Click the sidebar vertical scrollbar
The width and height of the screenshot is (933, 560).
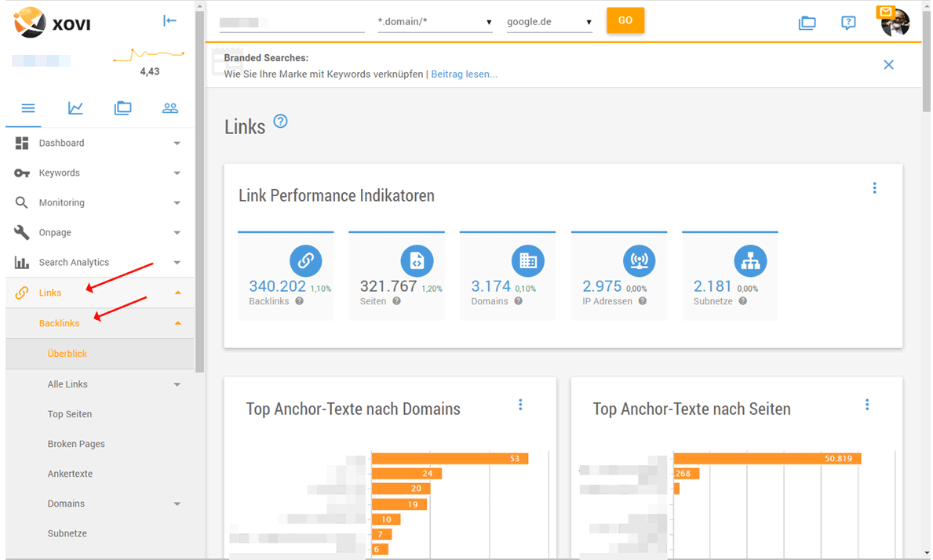point(200,191)
